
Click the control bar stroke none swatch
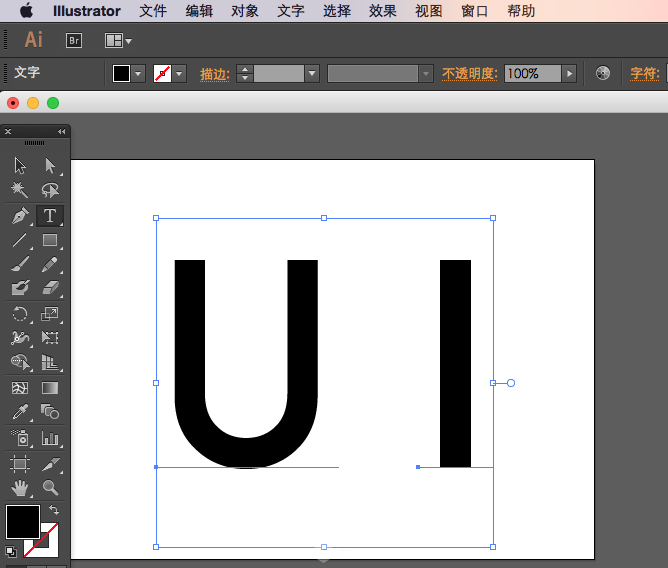point(162,74)
